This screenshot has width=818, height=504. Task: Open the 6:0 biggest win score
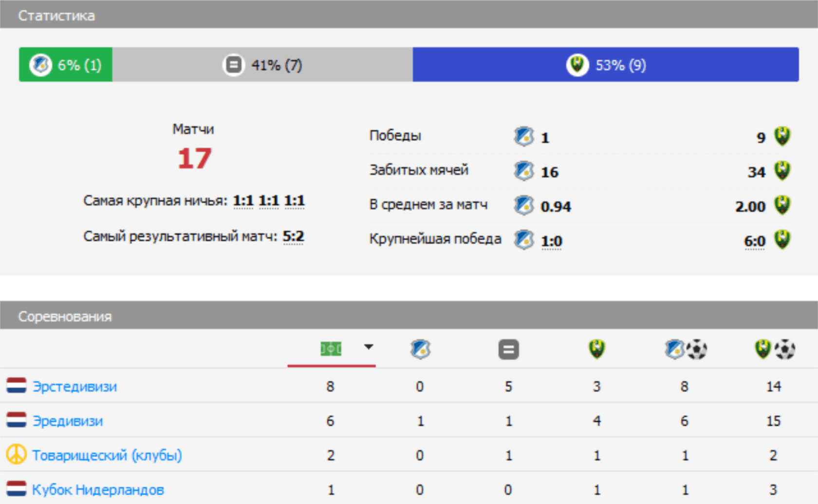click(755, 241)
